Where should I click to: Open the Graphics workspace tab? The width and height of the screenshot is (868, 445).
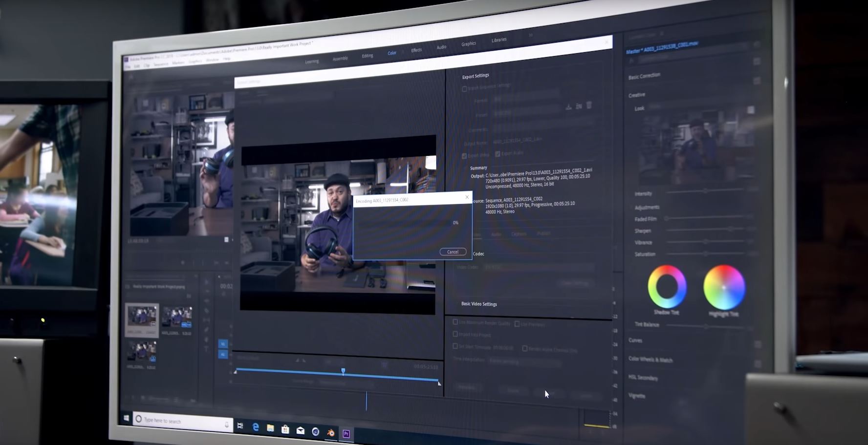469,43
